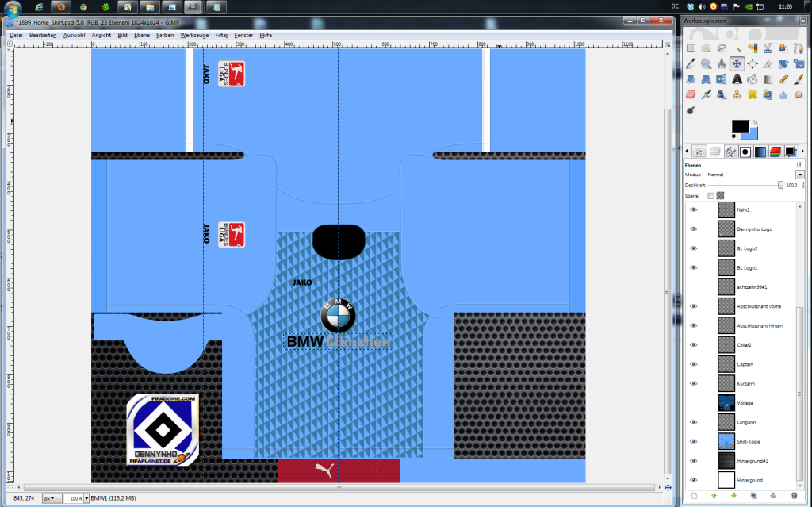The image size is (812, 507).
Task: Select the Move tool
Action: coord(737,63)
